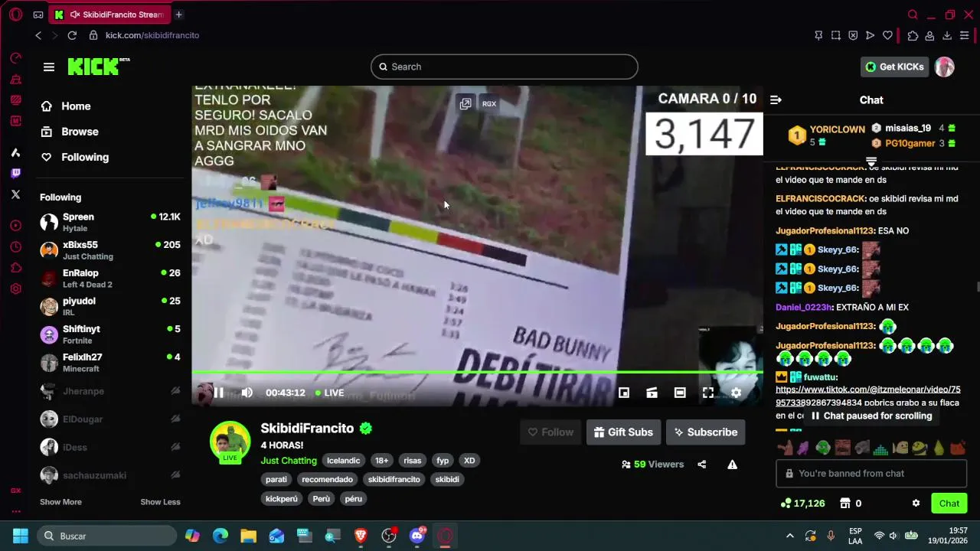Switch video to theater mode
Image resolution: width=980 pixels, height=551 pixels.
click(x=680, y=393)
